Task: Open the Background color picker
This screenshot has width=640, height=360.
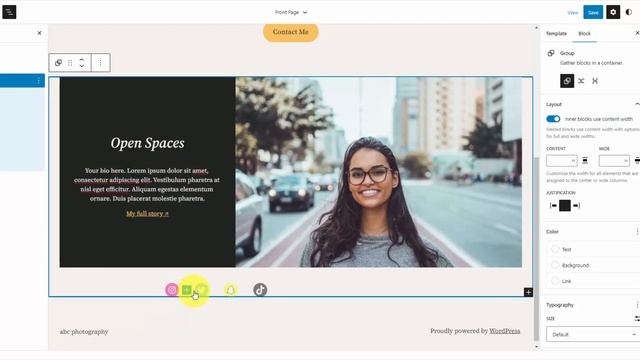Action: click(x=593, y=265)
